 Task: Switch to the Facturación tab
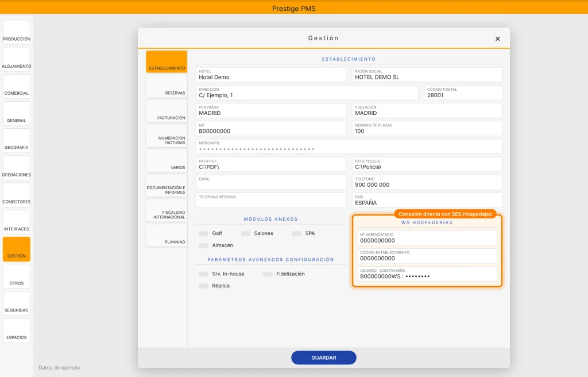167,111
